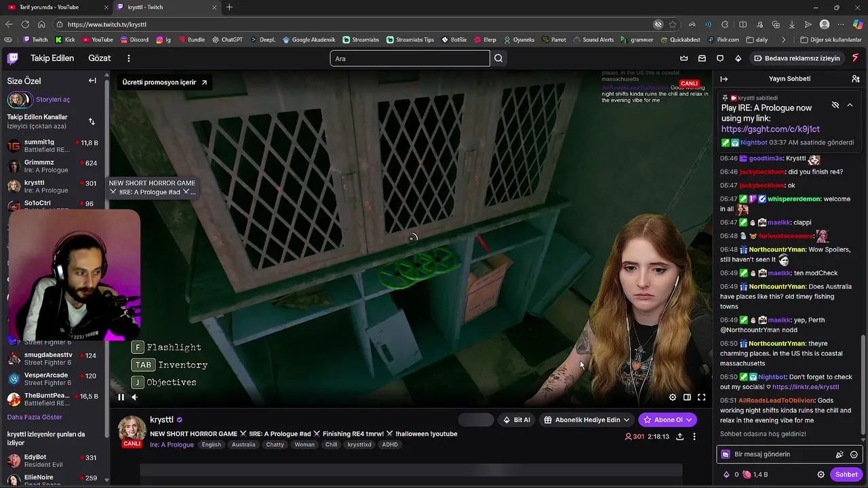
Task: Click the Twitch logo home icon
Action: [13, 58]
